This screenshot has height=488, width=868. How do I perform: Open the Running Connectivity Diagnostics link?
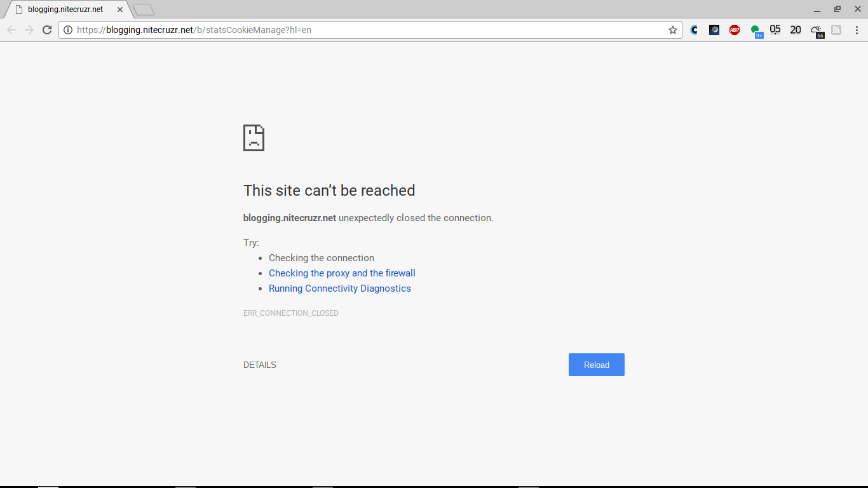tap(339, 288)
